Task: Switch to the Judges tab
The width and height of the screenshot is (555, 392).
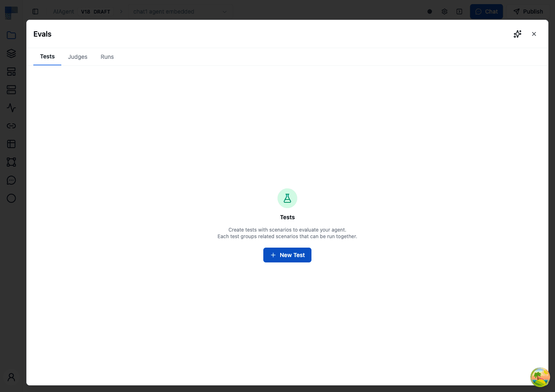Action: tap(77, 57)
